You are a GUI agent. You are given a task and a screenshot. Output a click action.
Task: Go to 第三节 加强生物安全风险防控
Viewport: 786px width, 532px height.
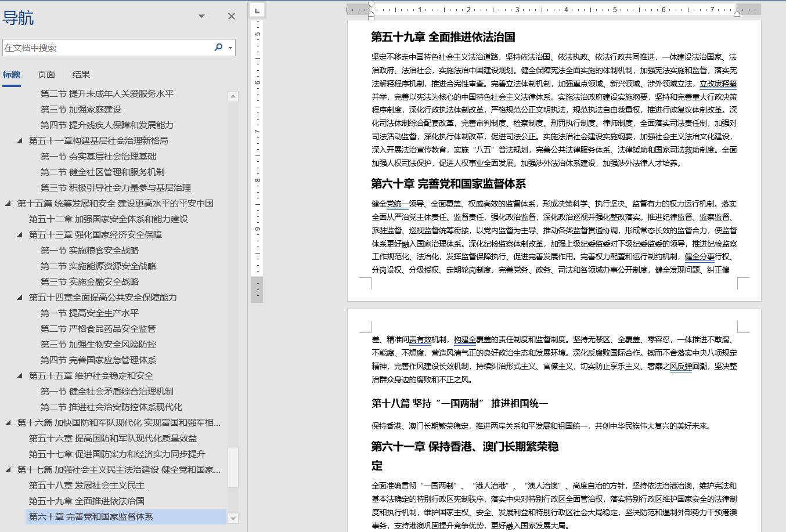point(98,344)
